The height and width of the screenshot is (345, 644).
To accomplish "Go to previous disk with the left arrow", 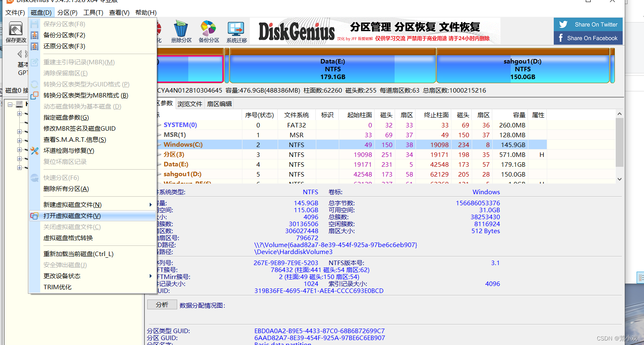I will 19,54.
